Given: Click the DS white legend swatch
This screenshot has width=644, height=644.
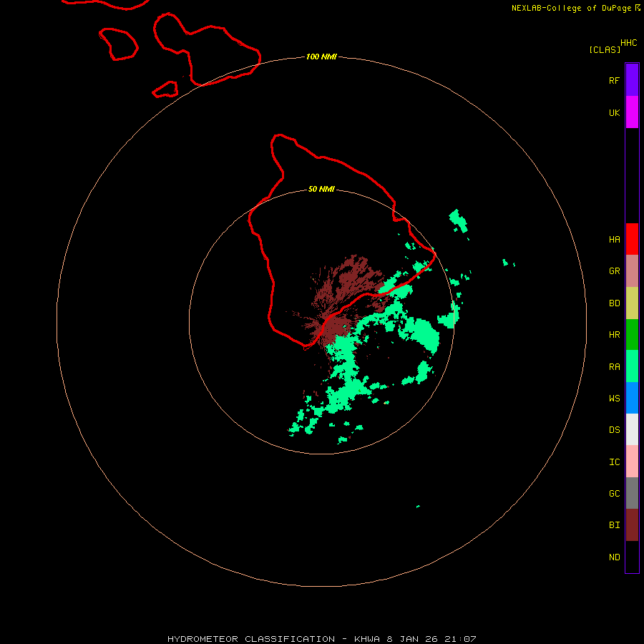Looking at the screenshot, I should tap(632, 429).
